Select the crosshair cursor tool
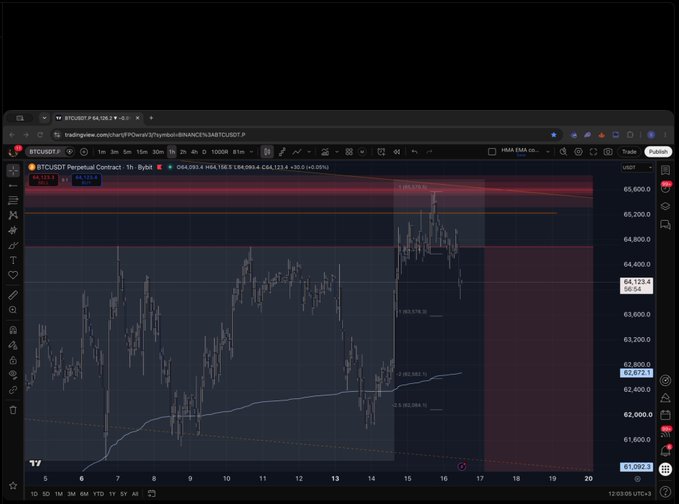The image size is (679, 504). point(13,171)
